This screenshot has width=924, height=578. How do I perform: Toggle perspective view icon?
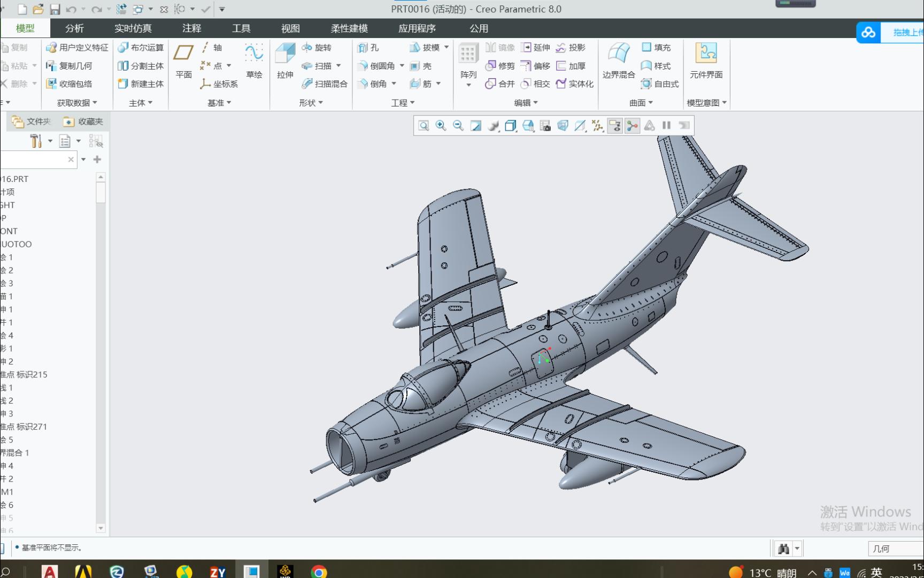tap(563, 126)
